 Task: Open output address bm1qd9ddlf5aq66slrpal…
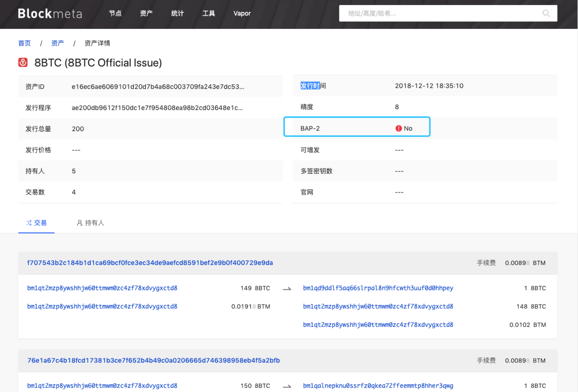[x=378, y=288]
